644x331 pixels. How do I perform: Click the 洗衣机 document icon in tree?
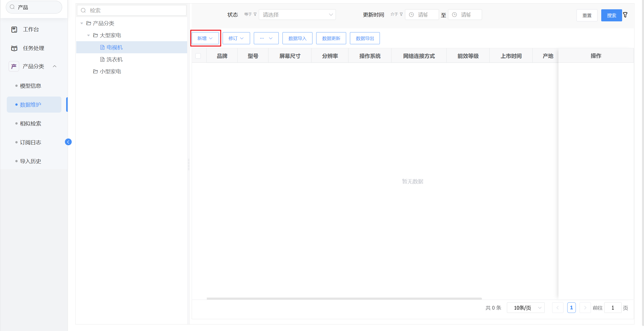tap(102, 59)
